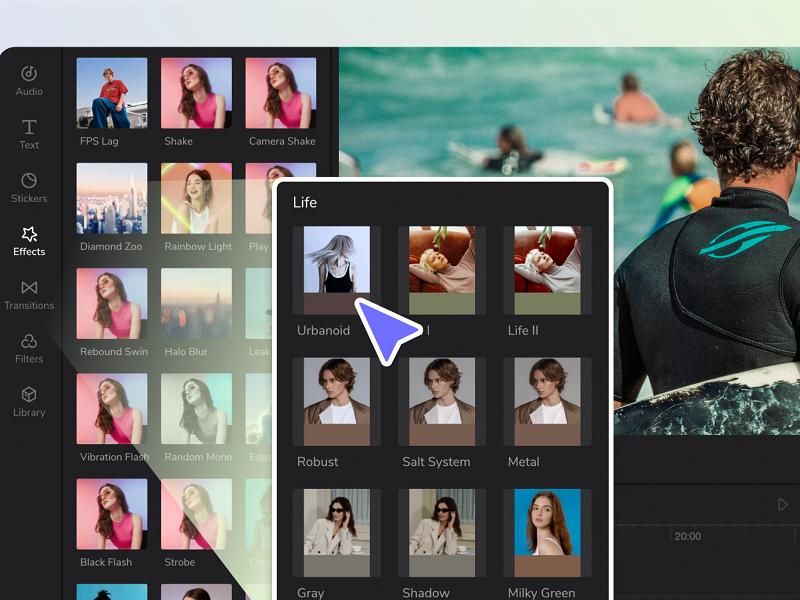Image resolution: width=800 pixels, height=600 pixels.
Task: Open the Library cube icon
Action: (x=29, y=395)
